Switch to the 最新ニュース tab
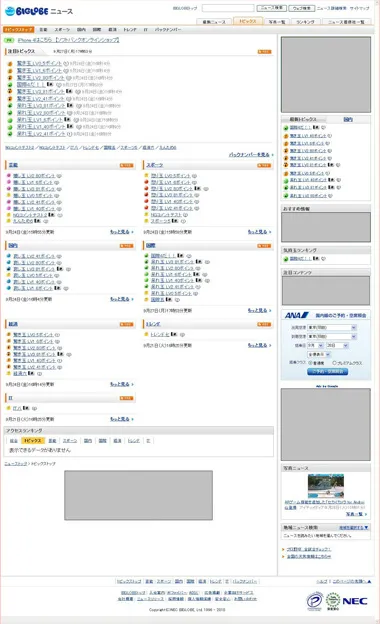380x624 pixels. coord(214,22)
